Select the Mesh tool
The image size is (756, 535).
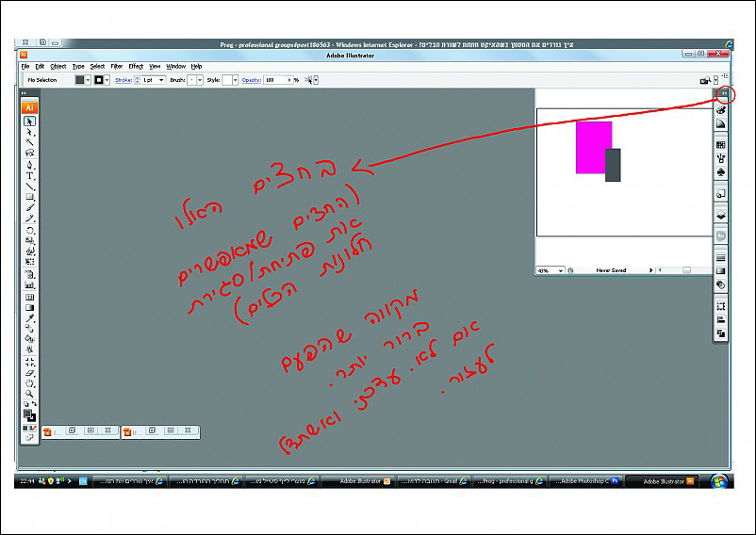pyautogui.click(x=30, y=297)
